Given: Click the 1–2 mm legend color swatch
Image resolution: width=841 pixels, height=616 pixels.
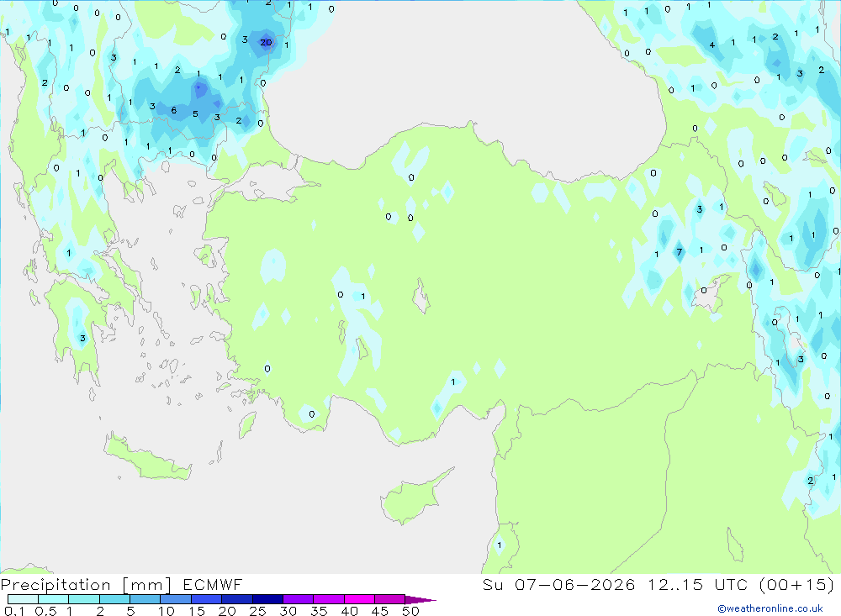Looking at the screenshot, I should pos(84,599).
